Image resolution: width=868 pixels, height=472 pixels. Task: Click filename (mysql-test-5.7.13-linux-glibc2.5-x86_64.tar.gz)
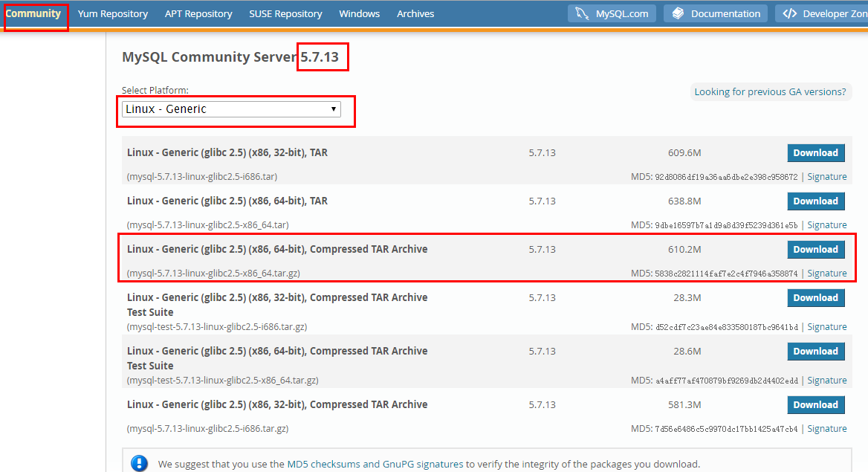point(222,381)
